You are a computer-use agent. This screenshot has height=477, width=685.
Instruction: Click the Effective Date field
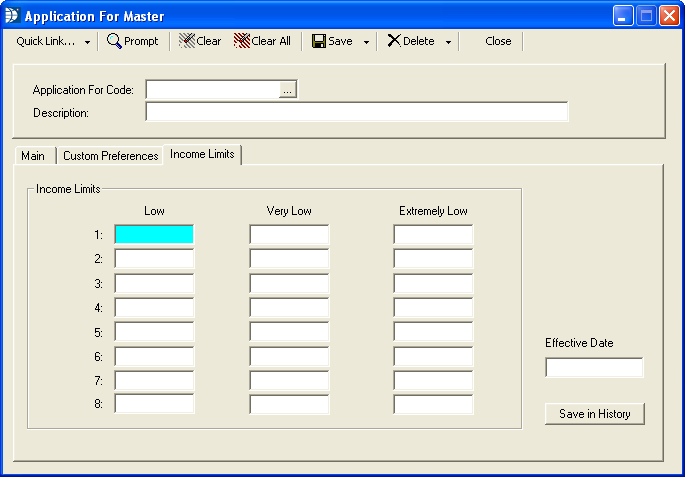coord(594,368)
